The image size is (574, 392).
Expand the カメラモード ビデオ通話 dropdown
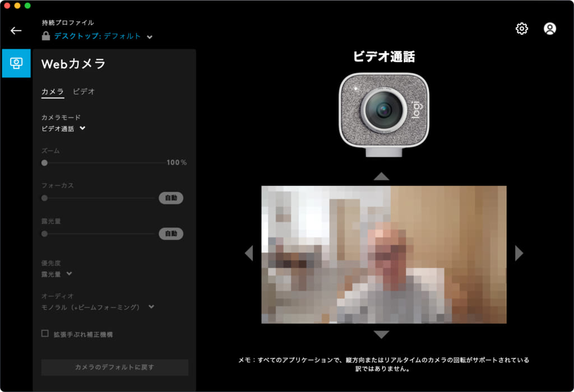coord(63,129)
